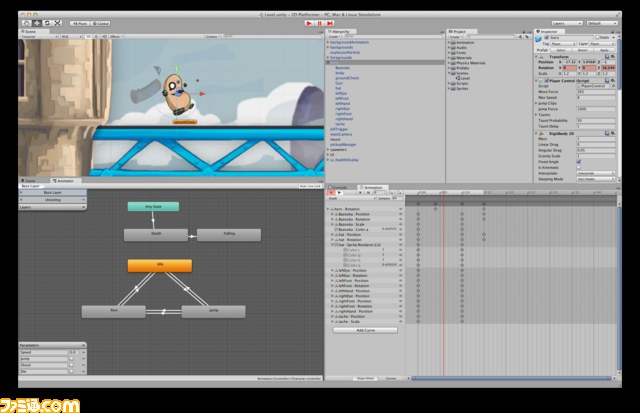This screenshot has width=640, height=413.
Task: Open the Transform component gear menu
Action: tap(613, 57)
